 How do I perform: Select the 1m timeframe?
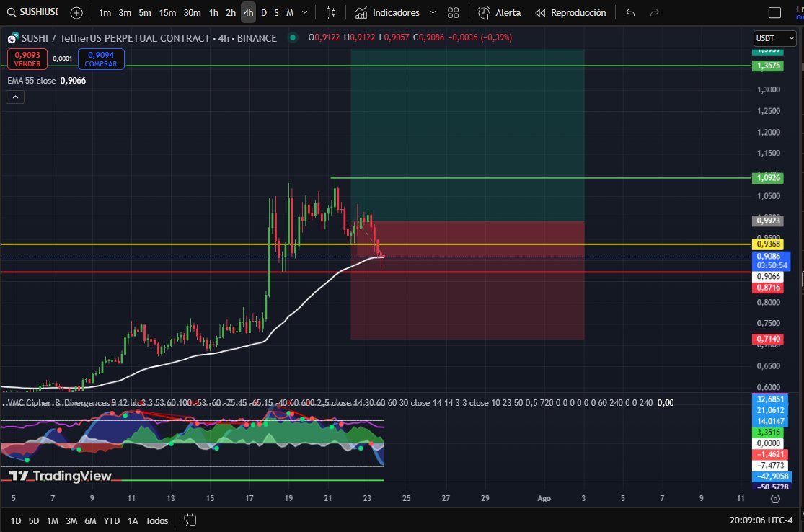[105, 13]
